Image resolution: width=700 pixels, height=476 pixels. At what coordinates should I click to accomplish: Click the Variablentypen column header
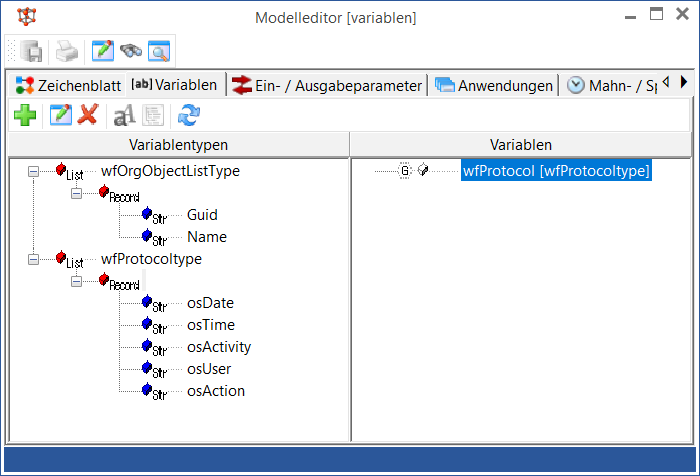178,145
